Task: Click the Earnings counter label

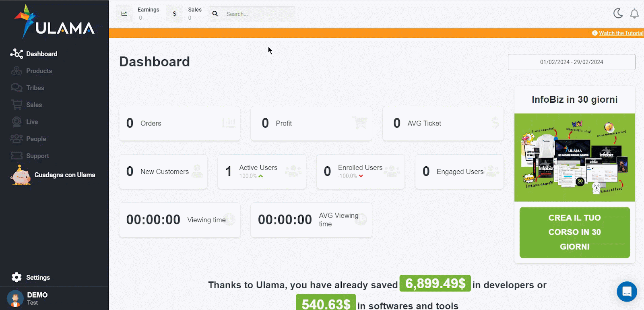Action: 149,10
